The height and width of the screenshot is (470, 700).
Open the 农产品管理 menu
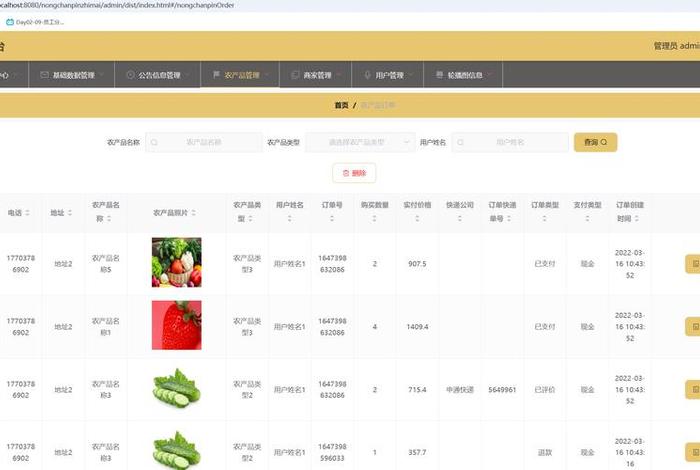click(240, 75)
